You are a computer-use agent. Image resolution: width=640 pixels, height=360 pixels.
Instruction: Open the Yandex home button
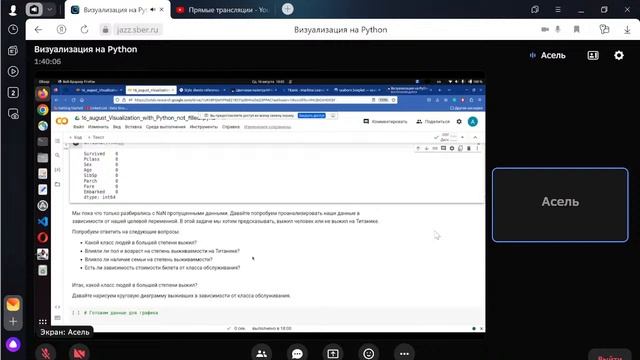61,30
